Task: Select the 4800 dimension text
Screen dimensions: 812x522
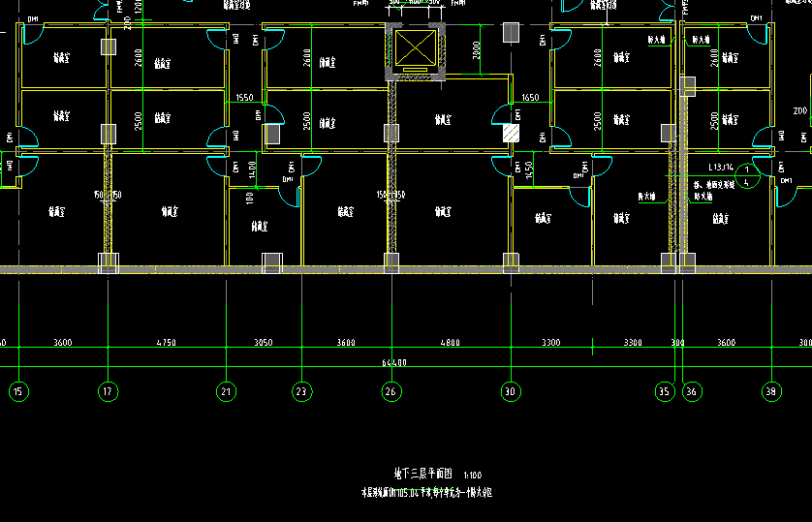Action: [450, 343]
